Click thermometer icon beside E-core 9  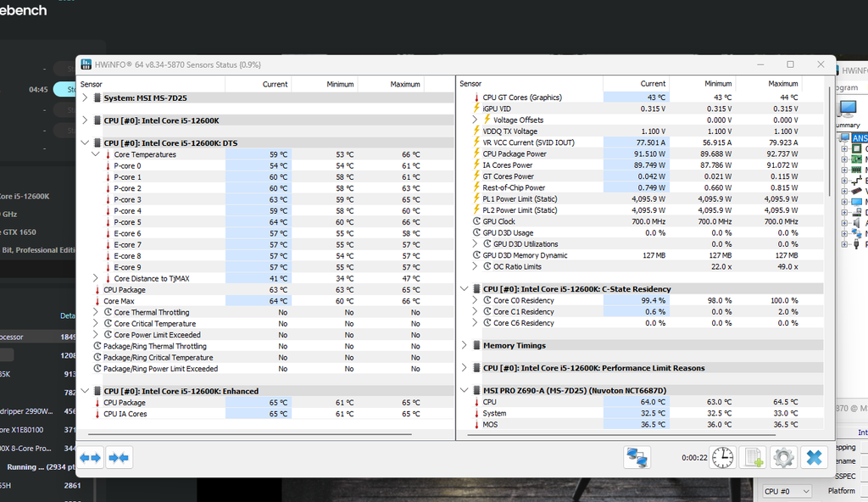pyautogui.click(x=108, y=267)
